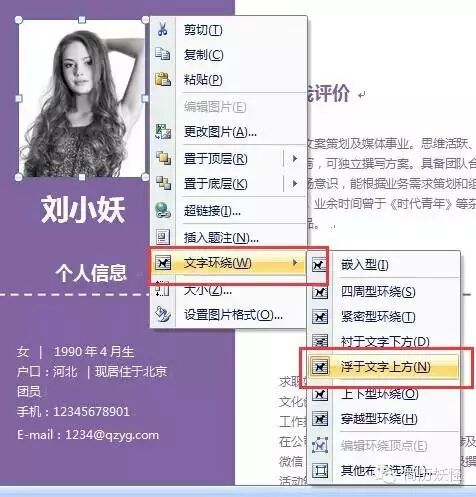Viewport: 476px width, 497px height.
Task: Click the selected portrait photo
Action: click(x=82, y=98)
